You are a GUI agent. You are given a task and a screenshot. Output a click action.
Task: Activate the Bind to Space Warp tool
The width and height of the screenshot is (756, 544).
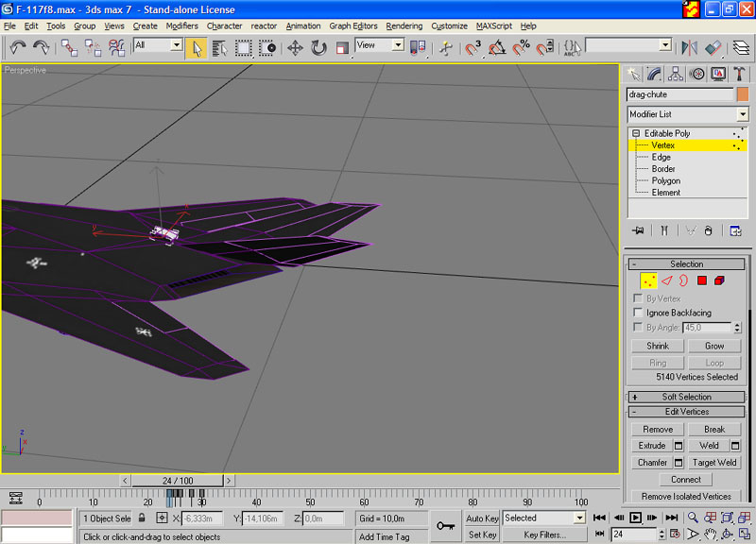click(x=116, y=48)
